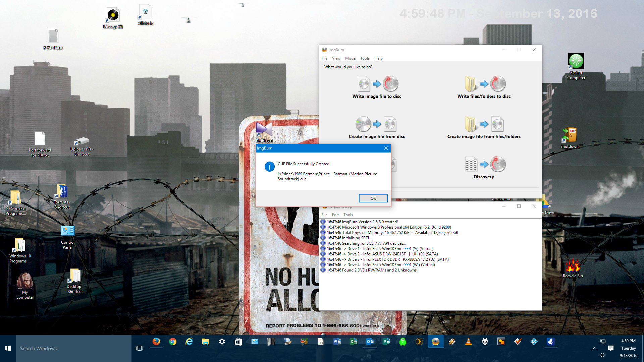The image size is (644, 362).
Task: Choose Write image file to disc
Action: (377, 87)
